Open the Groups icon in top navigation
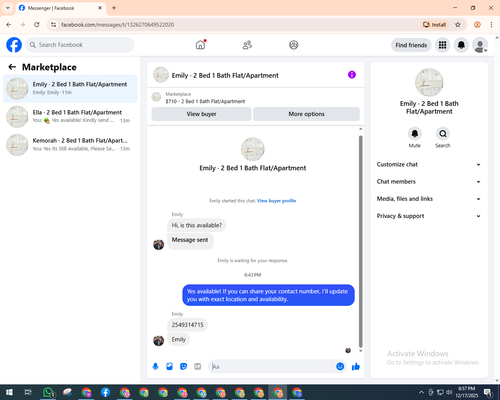This screenshot has height=400, width=500. (294, 45)
